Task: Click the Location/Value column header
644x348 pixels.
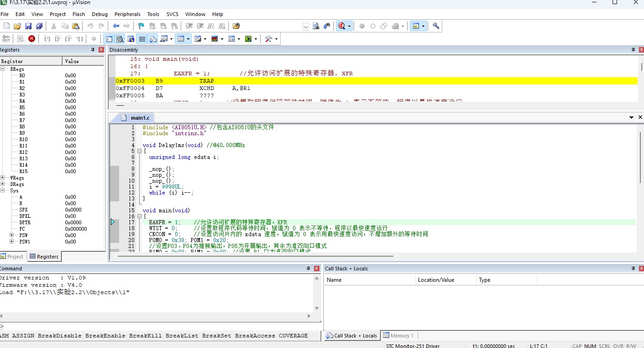Action: [x=445, y=280]
